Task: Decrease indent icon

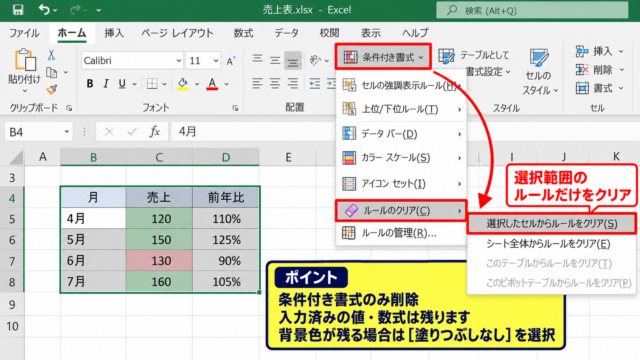Action: (315, 84)
